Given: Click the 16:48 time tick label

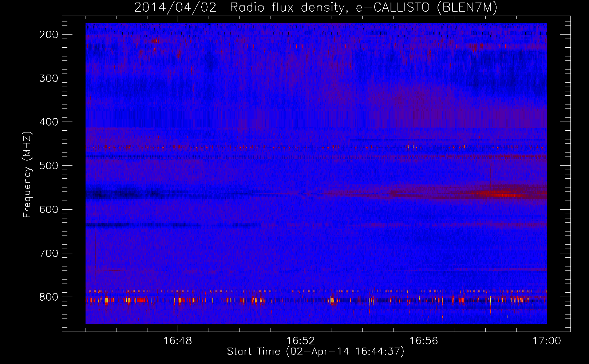Looking at the screenshot, I should pyautogui.click(x=178, y=341).
